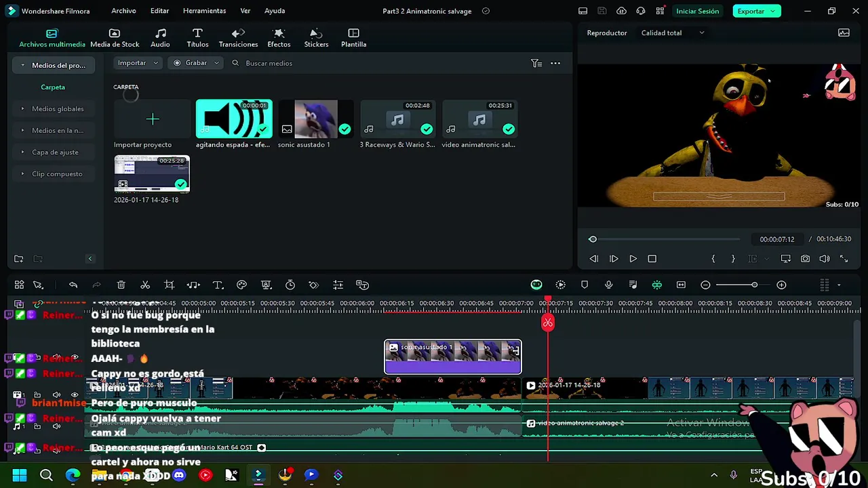The image size is (868, 488).
Task: Click the red playhead scissors marker on the timeline
Action: click(548, 323)
